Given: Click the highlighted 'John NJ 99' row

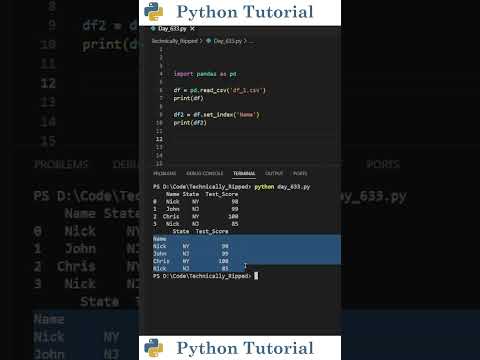Looking at the screenshot, I should [191, 254].
